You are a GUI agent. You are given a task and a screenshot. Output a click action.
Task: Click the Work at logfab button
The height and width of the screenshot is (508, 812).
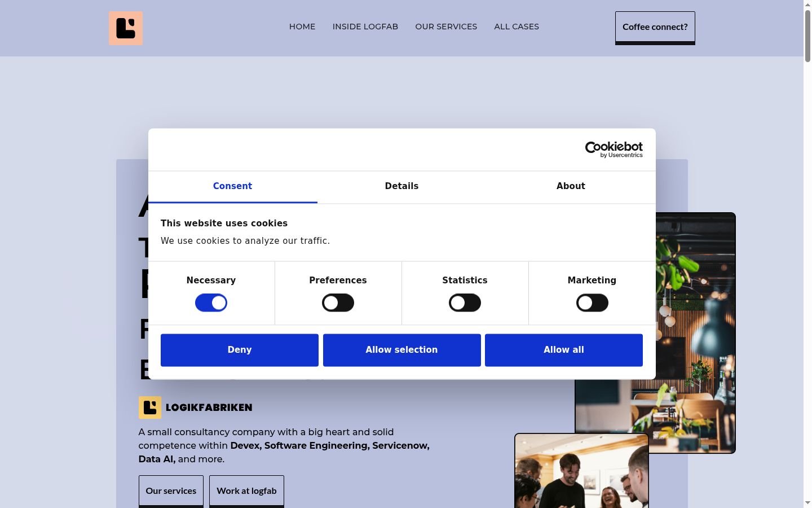point(246,491)
